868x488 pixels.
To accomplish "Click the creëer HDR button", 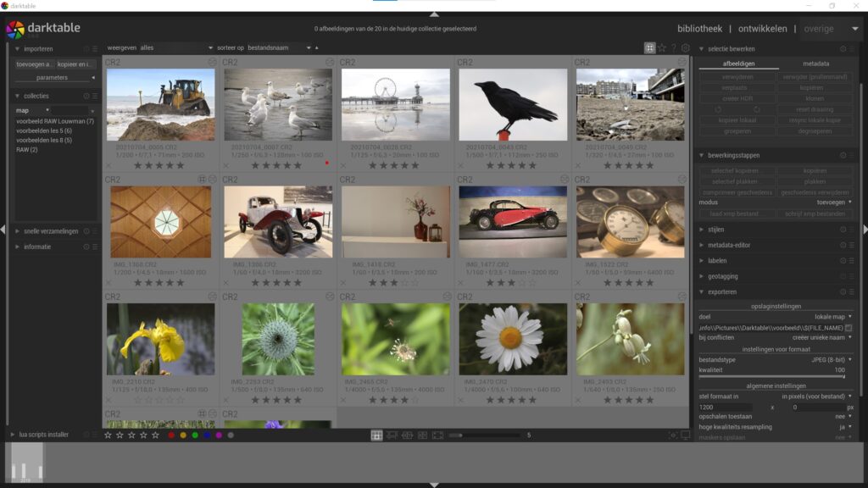I will click(x=737, y=98).
